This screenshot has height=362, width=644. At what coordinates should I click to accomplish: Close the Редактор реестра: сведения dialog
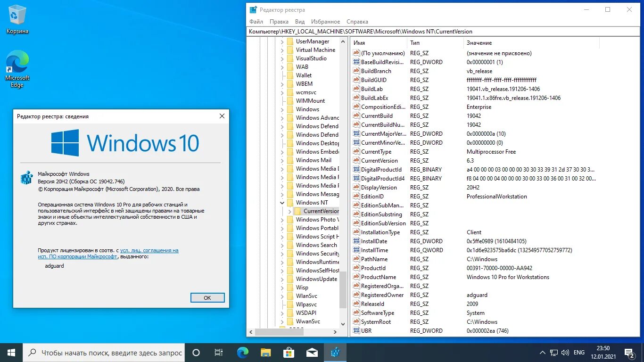click(222, 116)
